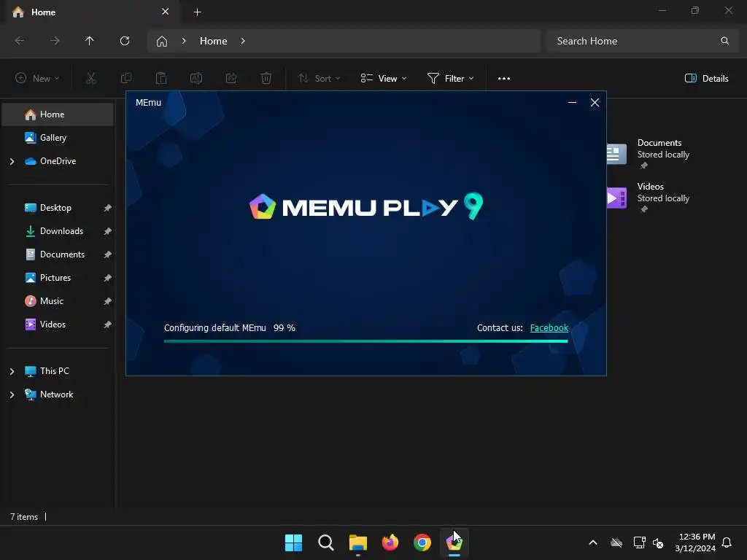Screen dimensions: 747x560
Task: Go forward in File Explorer
Action: [55, 41]
